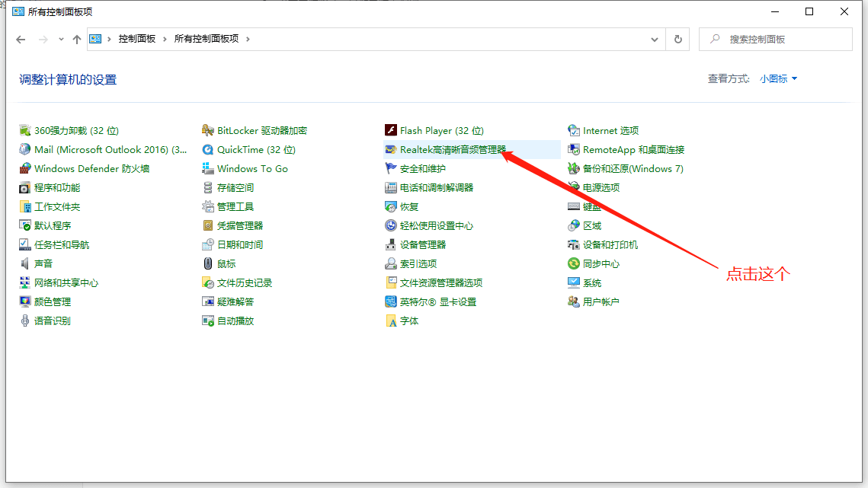The height and width of the screenshot is (488, 868).
Task: Open 备份和还原(Windows 7) link
Action: [633, 168]
